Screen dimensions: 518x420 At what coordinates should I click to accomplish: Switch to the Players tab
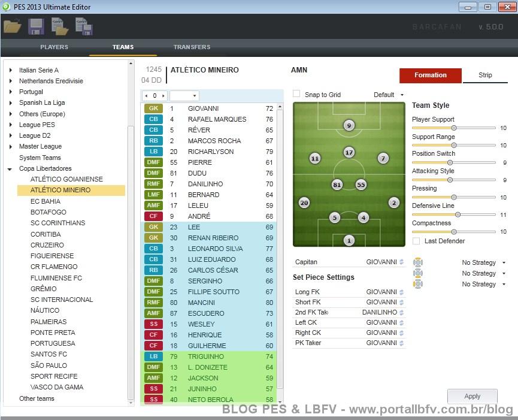[54, 47]
